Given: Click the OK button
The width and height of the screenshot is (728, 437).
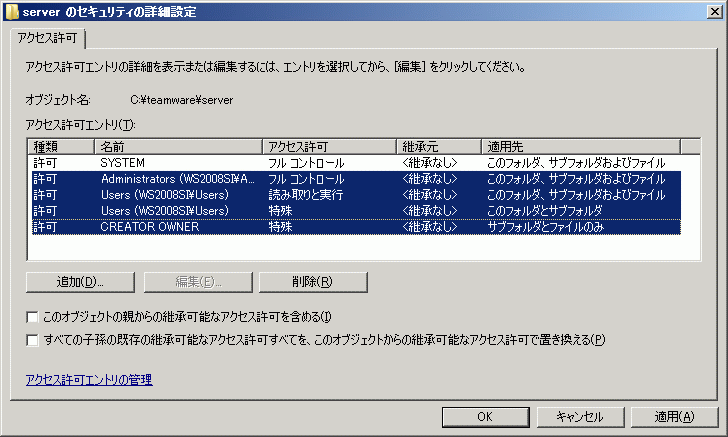Looking at the screenshot, I should pos(486,417).
